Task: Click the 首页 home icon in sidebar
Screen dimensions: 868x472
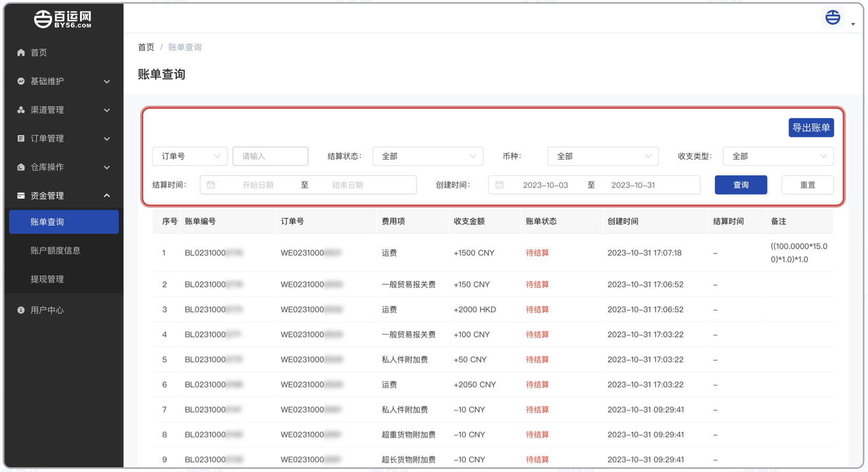Action: tap(20, 52)
